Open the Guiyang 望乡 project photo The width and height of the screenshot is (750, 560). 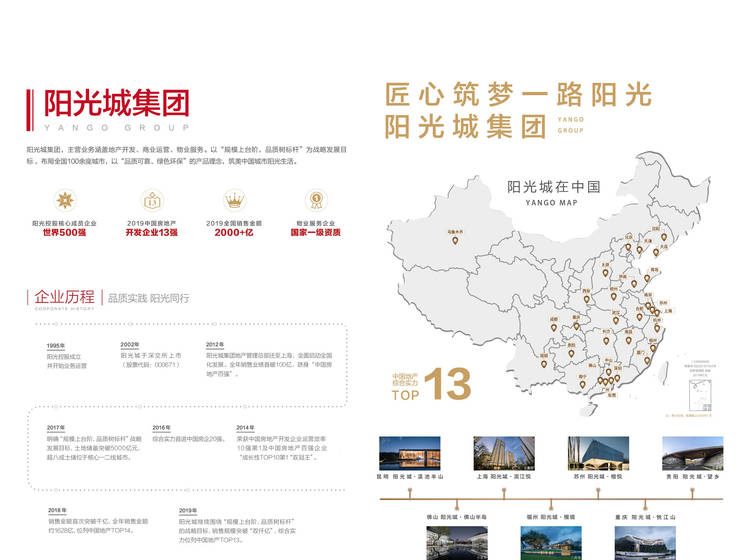(x=693, y=453)
